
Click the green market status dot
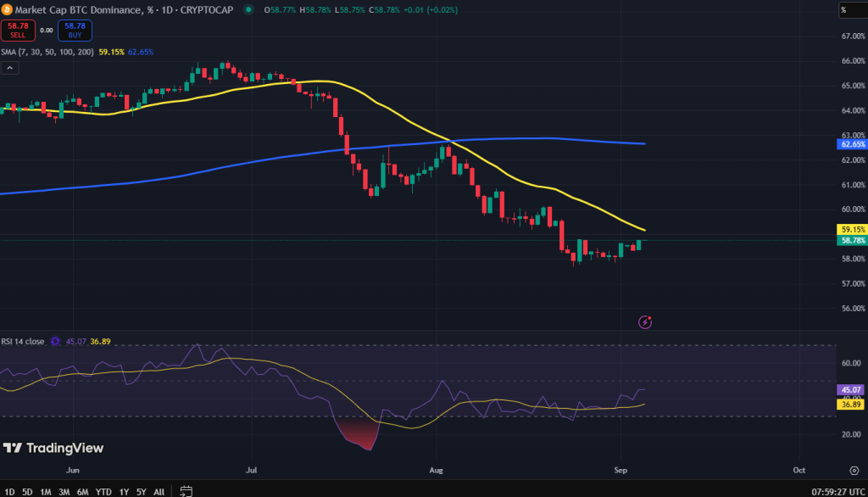point(247,11)
